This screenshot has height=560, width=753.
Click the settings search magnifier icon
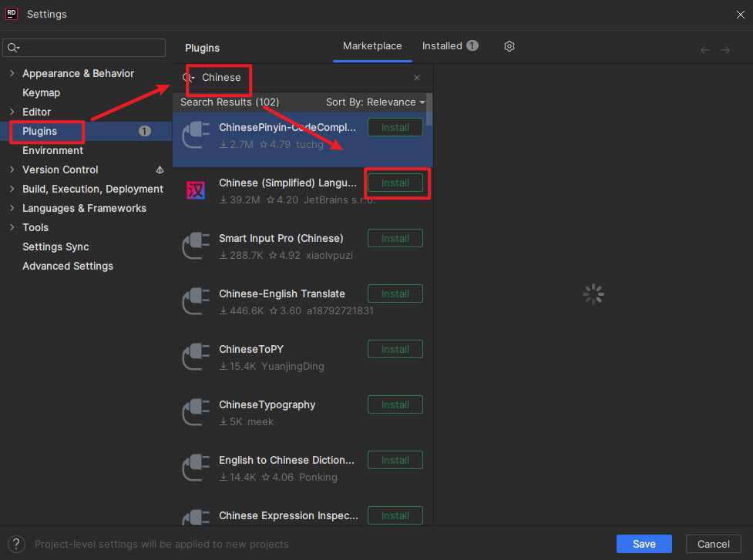tap(13, 48)
